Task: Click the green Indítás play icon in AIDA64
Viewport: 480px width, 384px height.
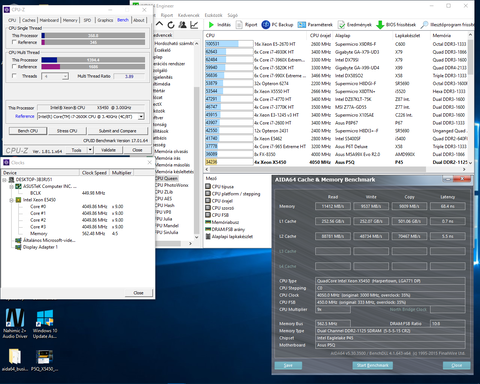Action: 211,25
